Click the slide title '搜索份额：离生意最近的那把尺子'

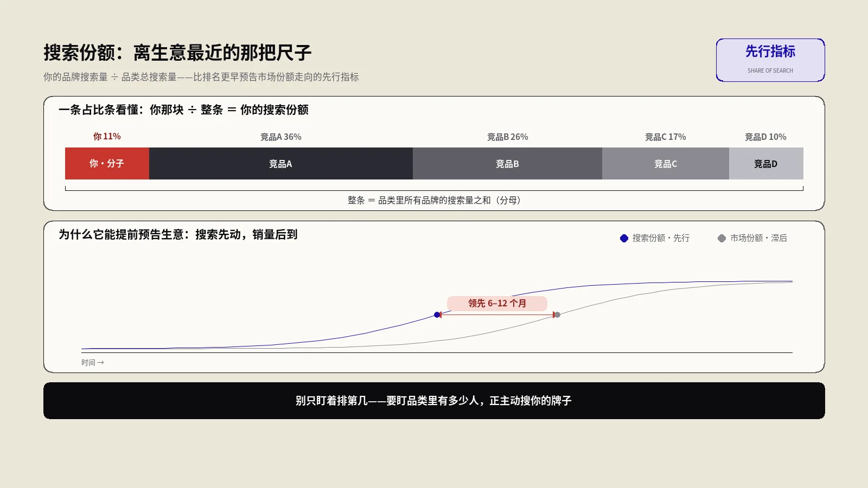(x=177, y=53)
